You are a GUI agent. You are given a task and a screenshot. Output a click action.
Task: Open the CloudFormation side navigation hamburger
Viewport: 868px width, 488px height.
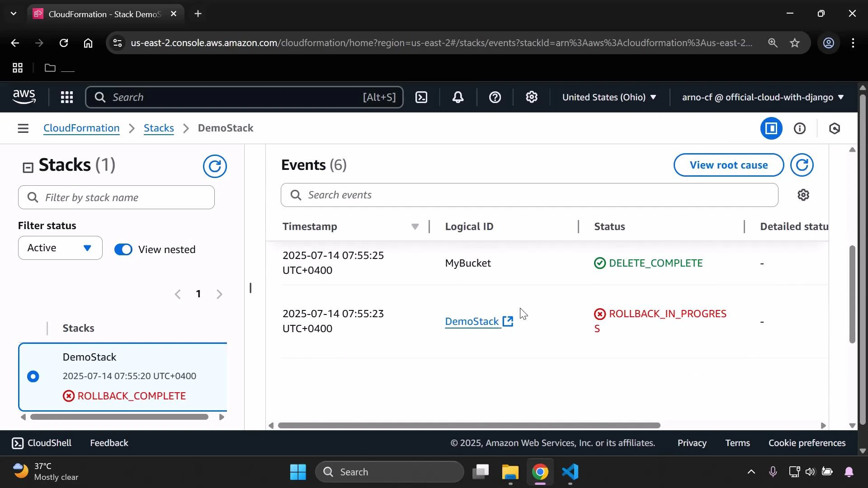coord(23,129)
